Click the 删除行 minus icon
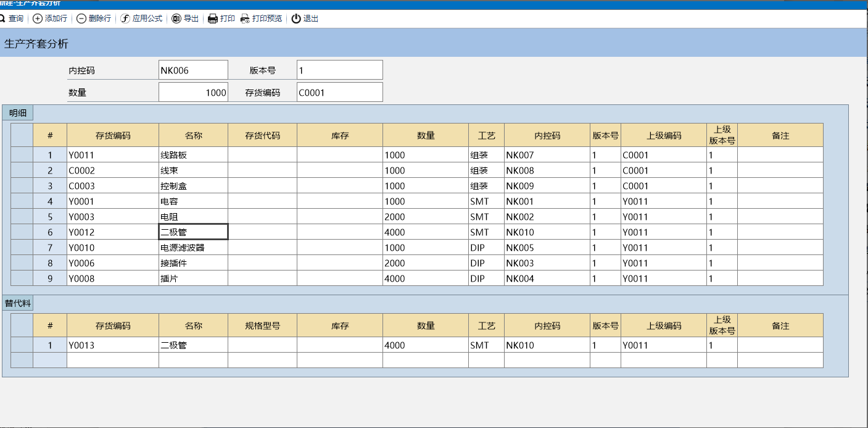Screen dimensions: 868x428 point(81,19)
